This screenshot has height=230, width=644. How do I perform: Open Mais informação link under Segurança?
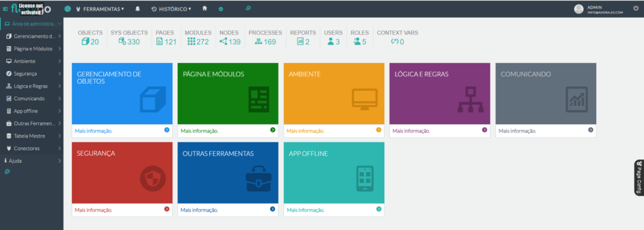click(x=93, y=210)
